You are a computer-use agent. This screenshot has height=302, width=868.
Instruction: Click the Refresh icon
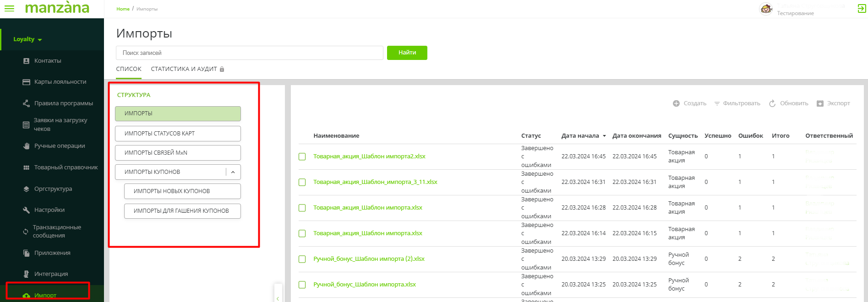(x=772, y=103)
